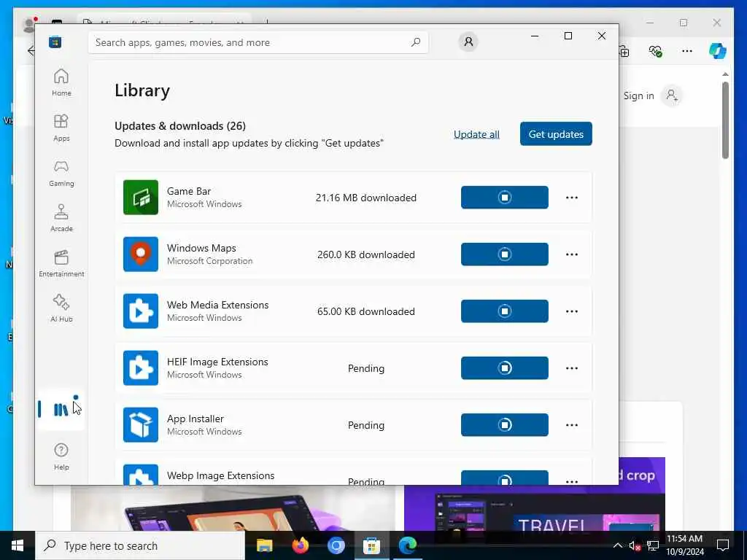Click 'Updates & downloads (26)' heading

(180, 125)
